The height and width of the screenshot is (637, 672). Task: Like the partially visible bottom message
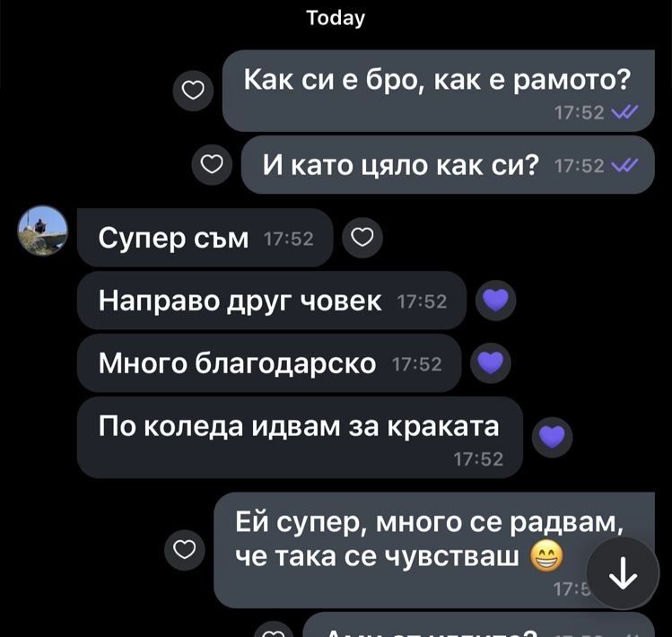(x=274, y=632)
